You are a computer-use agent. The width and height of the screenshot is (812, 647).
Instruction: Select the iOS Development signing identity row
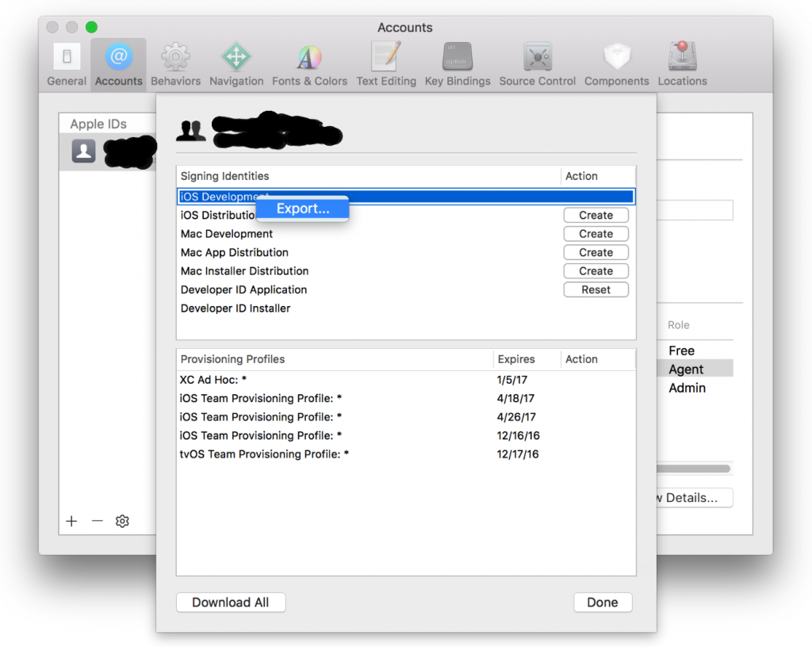tap(406, 197)
